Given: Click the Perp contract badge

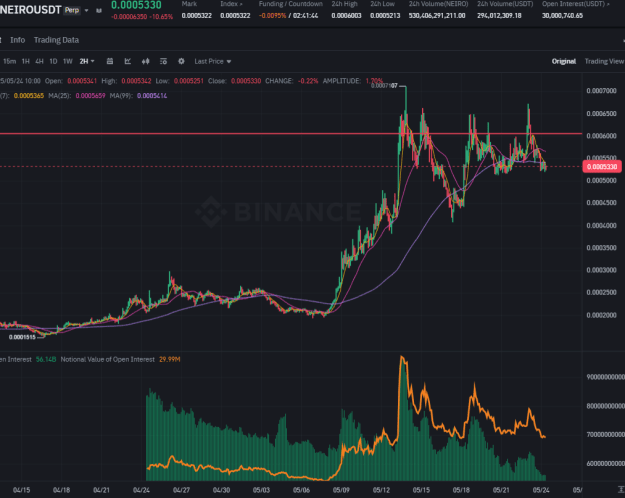Looking at the screenshot, I should tap(72, 10).
